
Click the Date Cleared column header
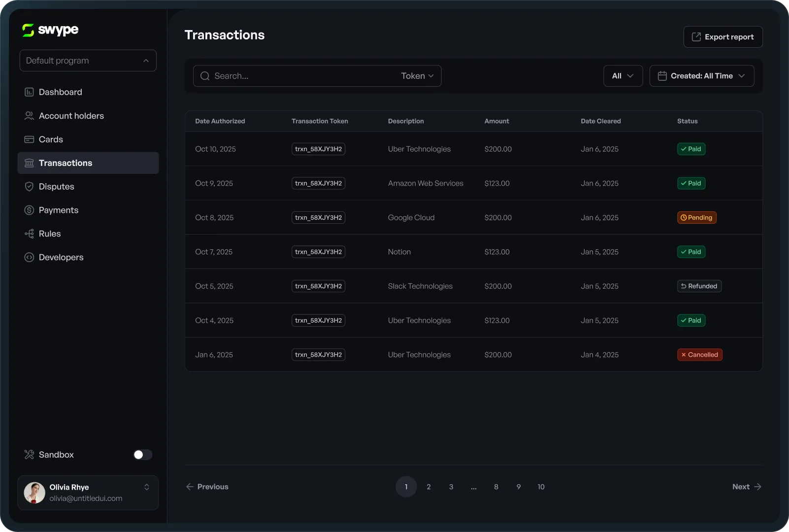[601, 121]
